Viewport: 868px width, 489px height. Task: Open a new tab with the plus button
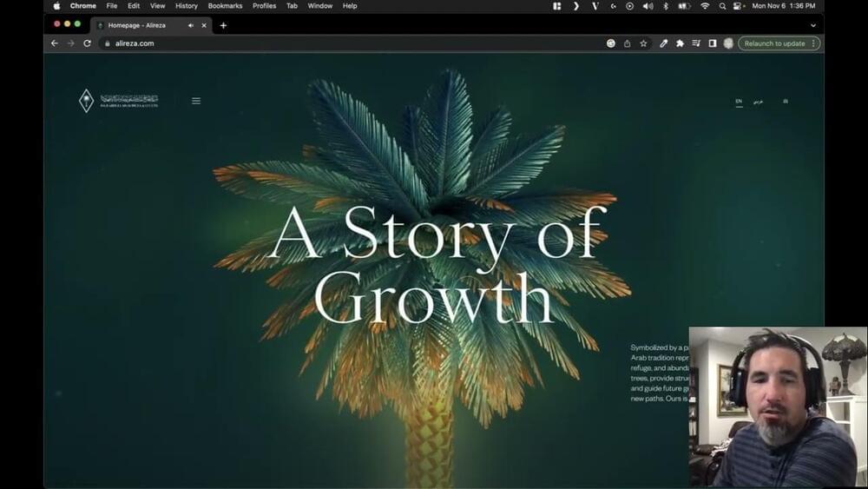pos(223,25)
